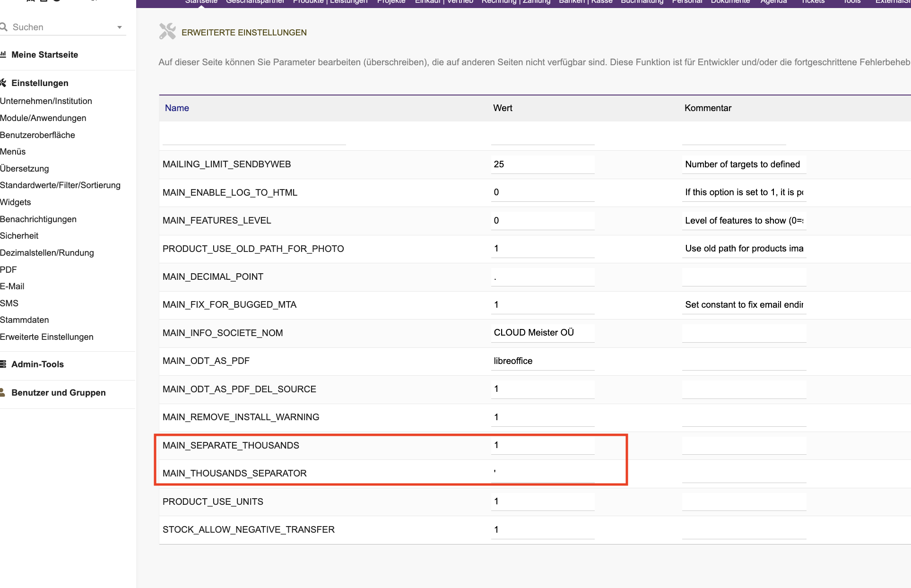The height and width of the screenshot is (588, 911).
Task: Click the Benutzer und Gruppen user icon
Action: click(x=2, y=392)
